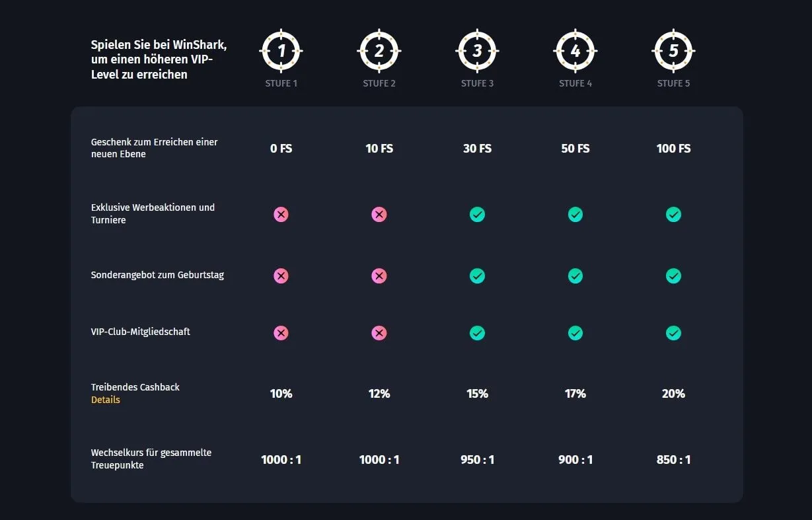Click the Geschenk zum Erreichen row label
812x520 pixels.
coord(155,148)
